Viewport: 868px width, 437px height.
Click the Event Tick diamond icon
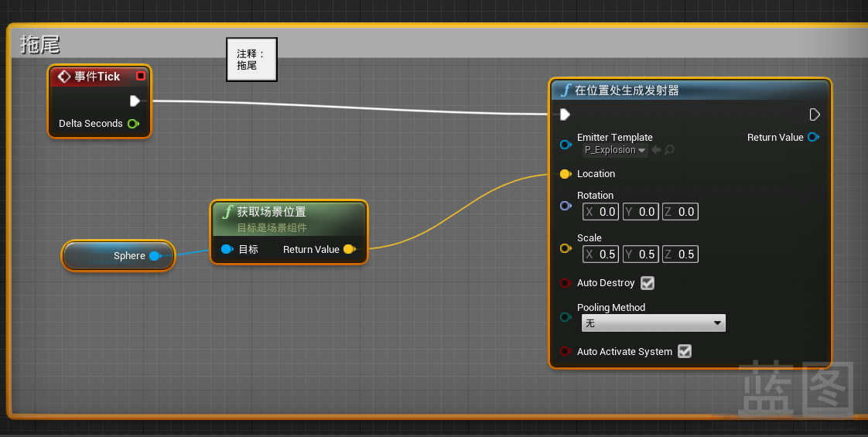click(x=63, y=77)
